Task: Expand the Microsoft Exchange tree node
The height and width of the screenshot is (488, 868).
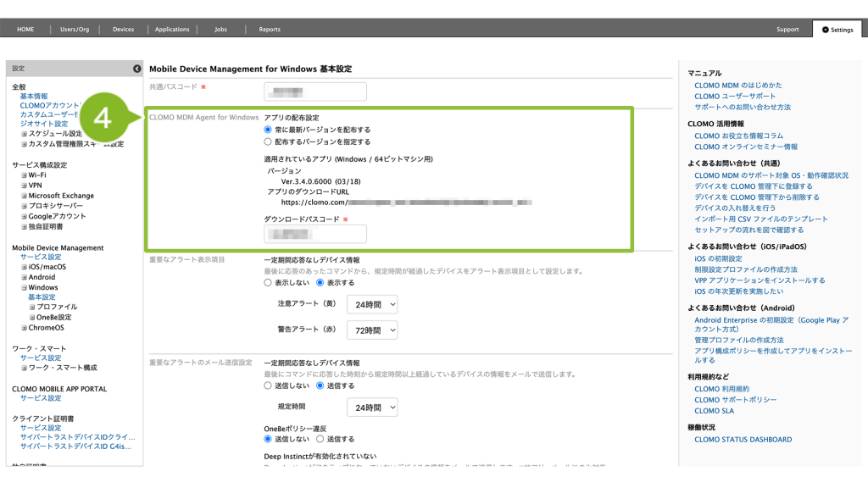Action: [24, 196]
